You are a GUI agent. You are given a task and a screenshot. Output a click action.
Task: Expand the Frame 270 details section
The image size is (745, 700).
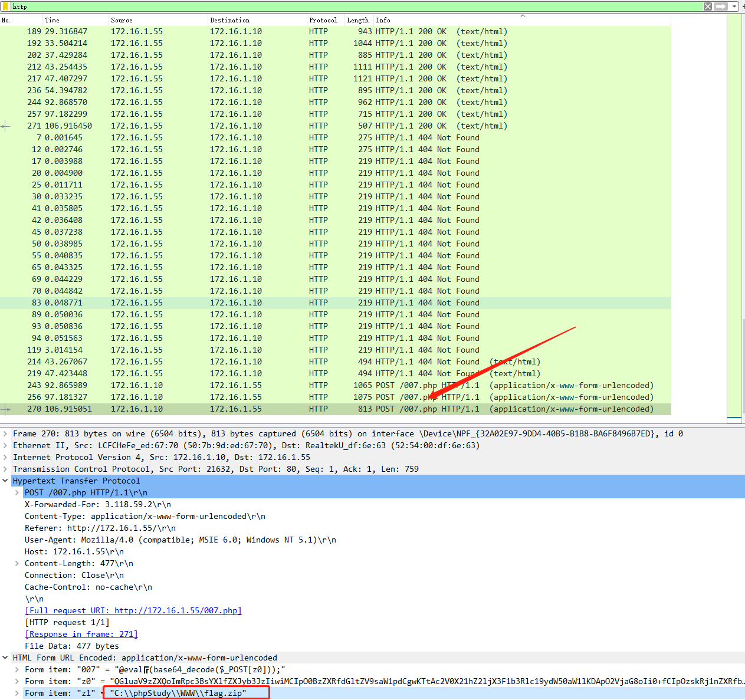tap(5, 433)
